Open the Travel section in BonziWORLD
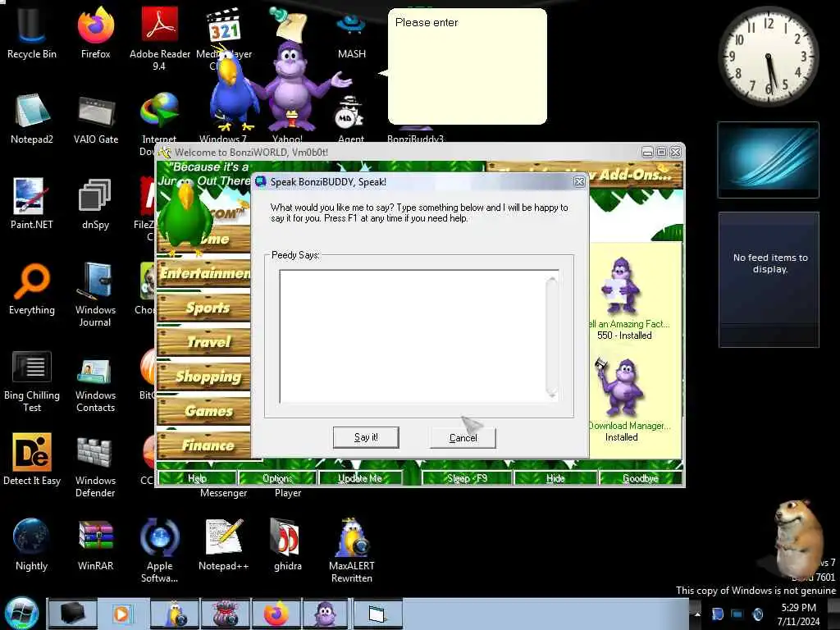The height and width of the screenshot is (630, 840). click(x=204, y=342)
